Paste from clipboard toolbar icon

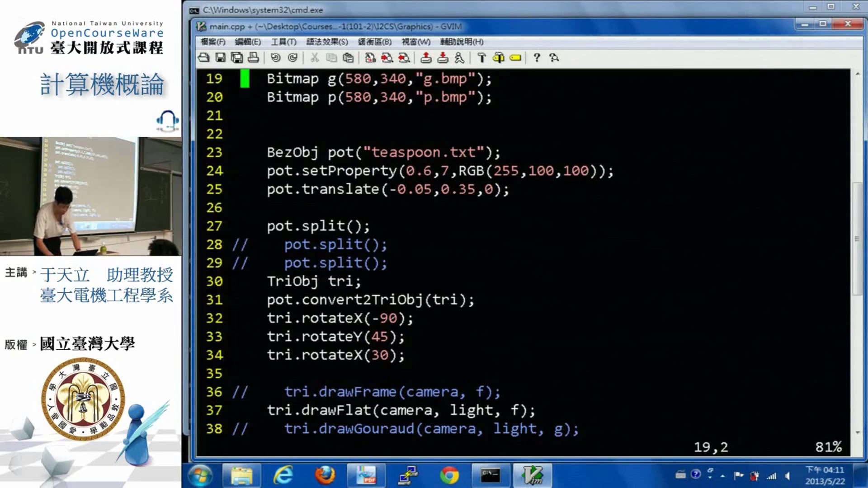click(348, 57)
